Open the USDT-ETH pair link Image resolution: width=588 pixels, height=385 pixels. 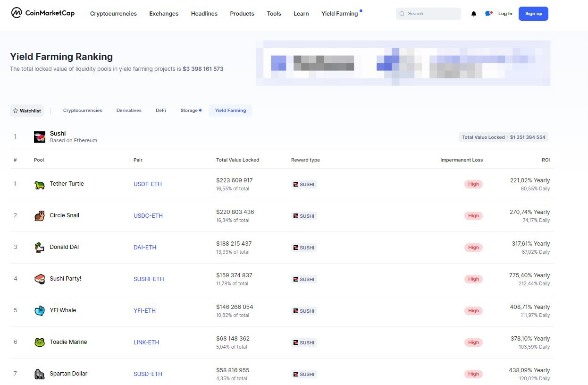148,184
